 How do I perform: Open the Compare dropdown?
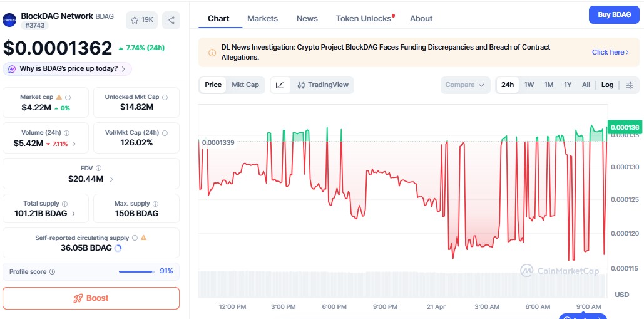(x=466, y=85)
